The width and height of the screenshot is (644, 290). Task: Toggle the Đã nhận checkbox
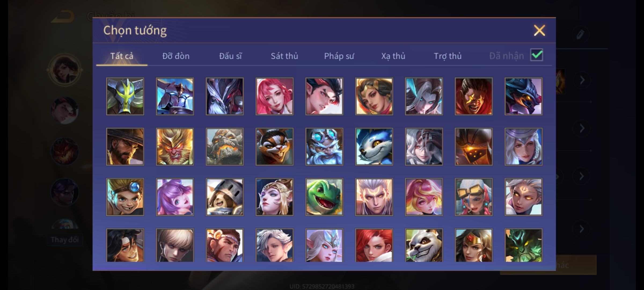point(537,55)
